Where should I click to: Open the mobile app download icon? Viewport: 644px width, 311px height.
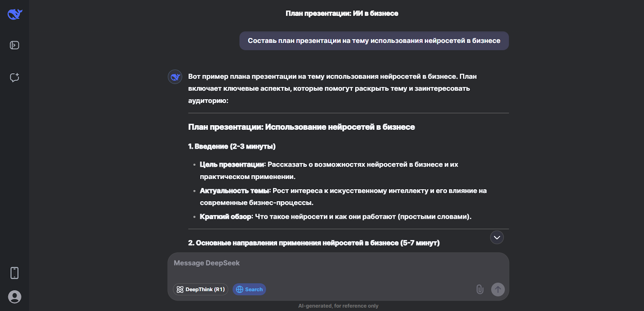[14, 273]
